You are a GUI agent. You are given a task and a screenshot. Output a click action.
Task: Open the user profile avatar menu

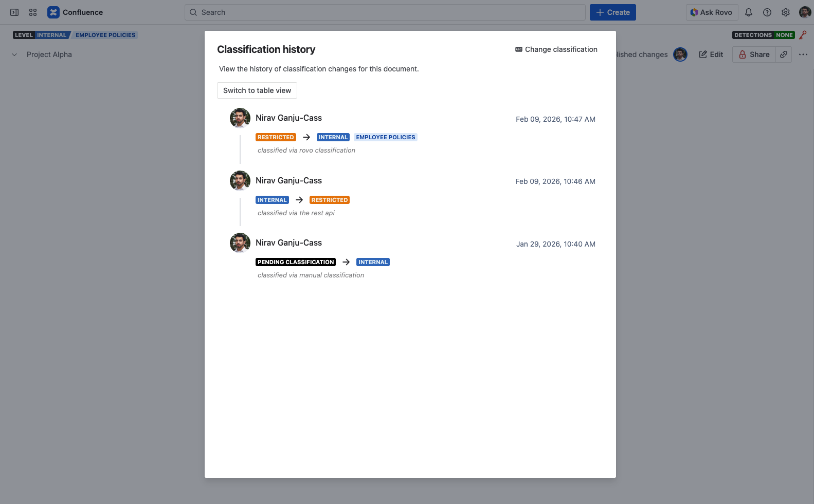(x=805, y=12)
